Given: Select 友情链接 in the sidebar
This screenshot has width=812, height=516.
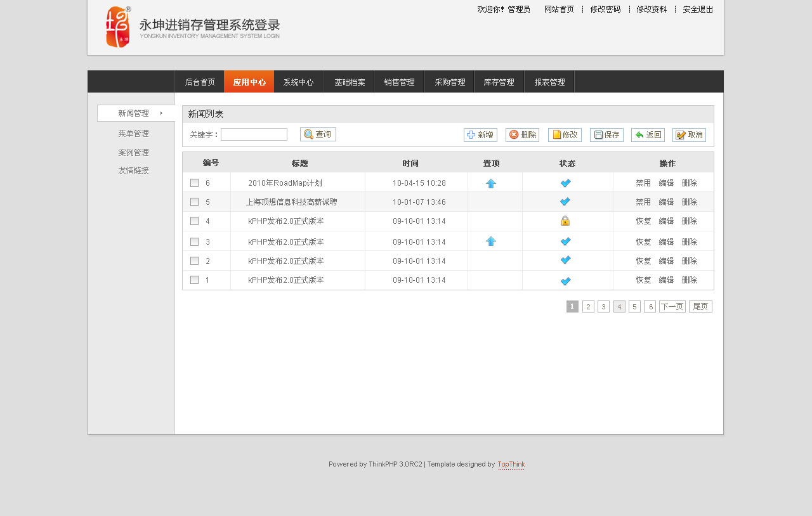Looking at the screenshot, I should point(133,171).
